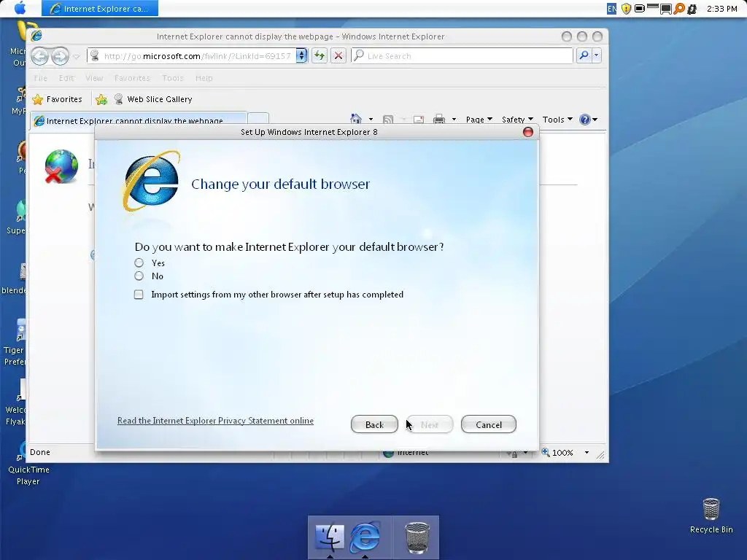Click the globe error icon on webpage

coord(61,166)
